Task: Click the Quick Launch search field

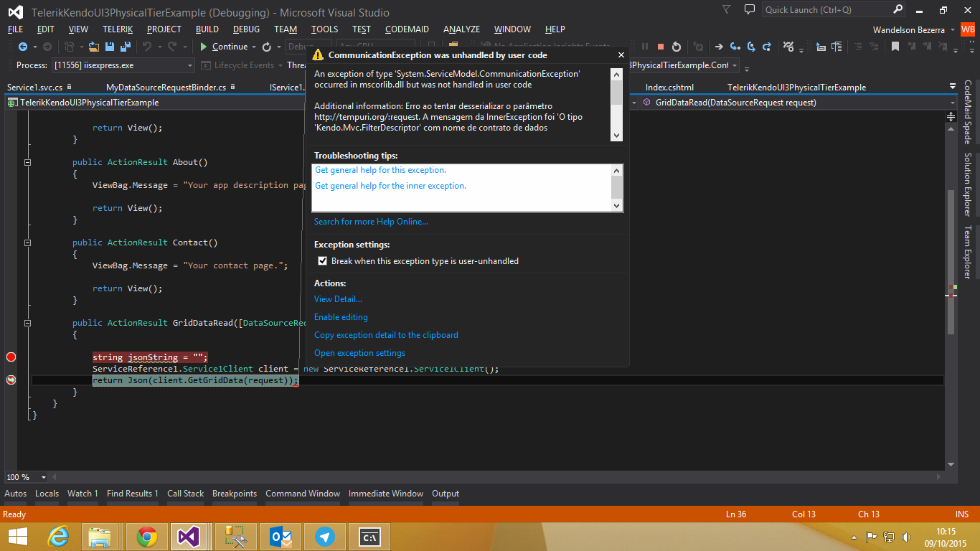Action: [825, 10]
